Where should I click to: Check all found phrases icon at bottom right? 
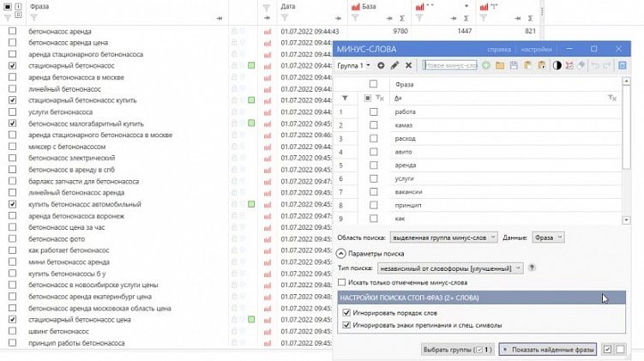607,350
